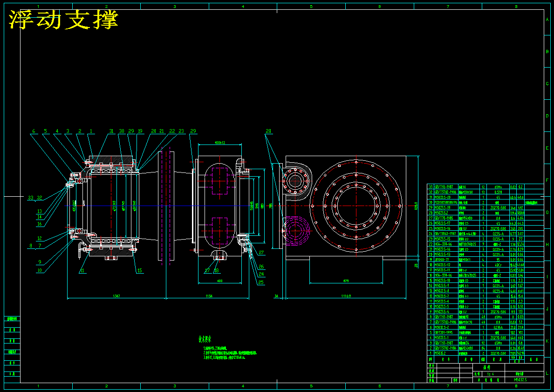554x392 pixels.
Task: Pick part callout 15 below the housing
Action: [x=140, y=271]
